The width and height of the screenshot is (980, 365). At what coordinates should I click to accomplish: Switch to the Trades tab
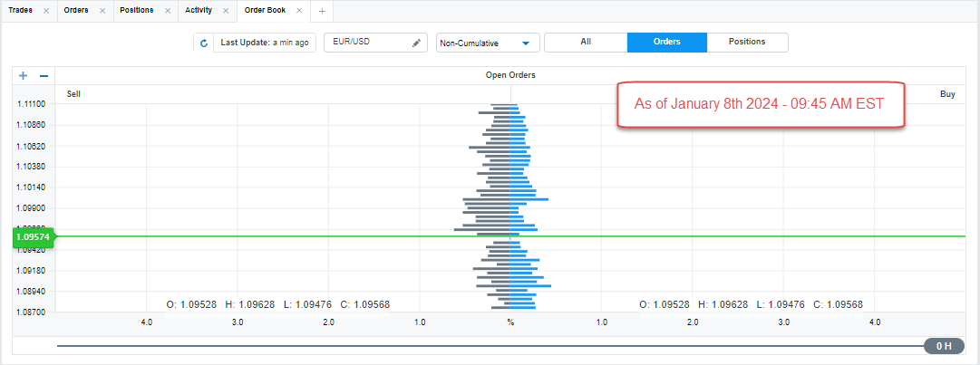[x=21, y=11]
